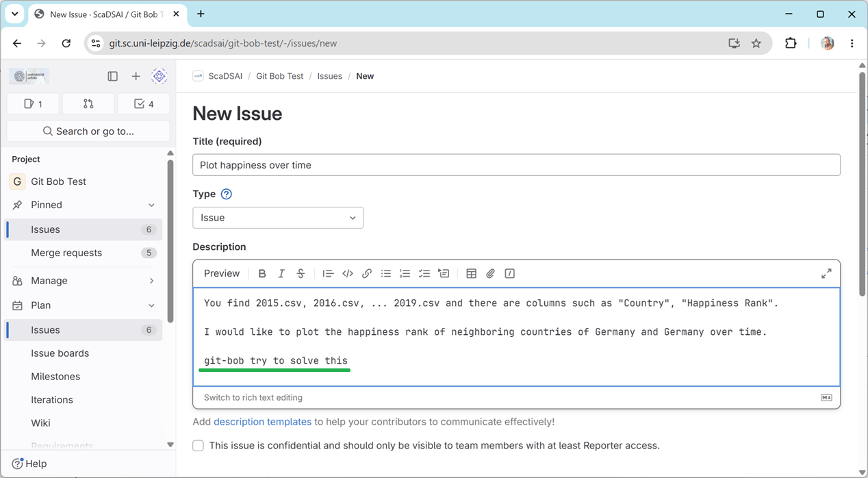Switch to rich text editing
Viewport: 868px width, 478px height.
pyautogui.click(x=253, y=397)
